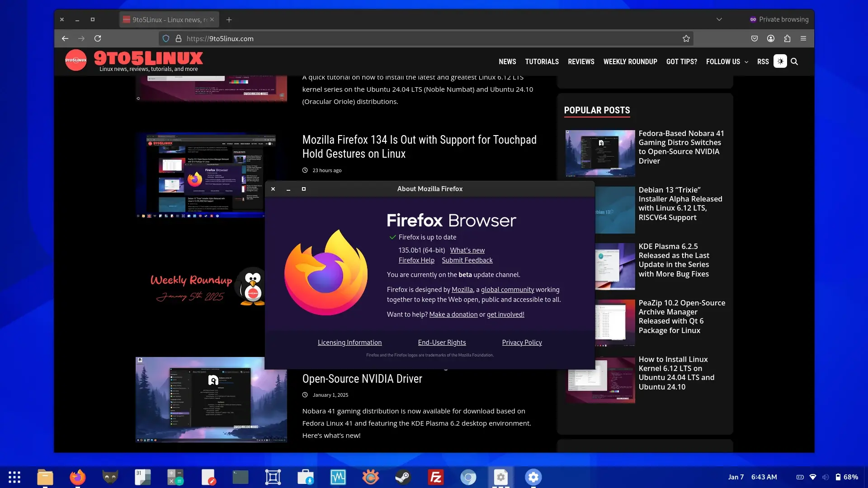This screenshot has width=868, height=488.
Task: Open the Extensions puzzle icon
Action: point(787,39)
